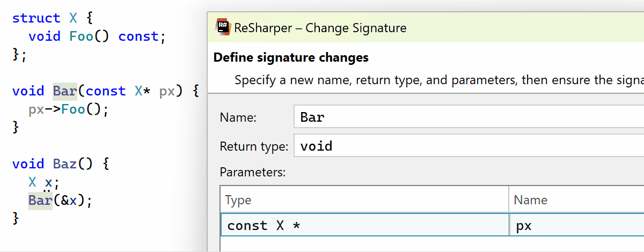Click the px parameter in Bar's signature

point(167,91)
